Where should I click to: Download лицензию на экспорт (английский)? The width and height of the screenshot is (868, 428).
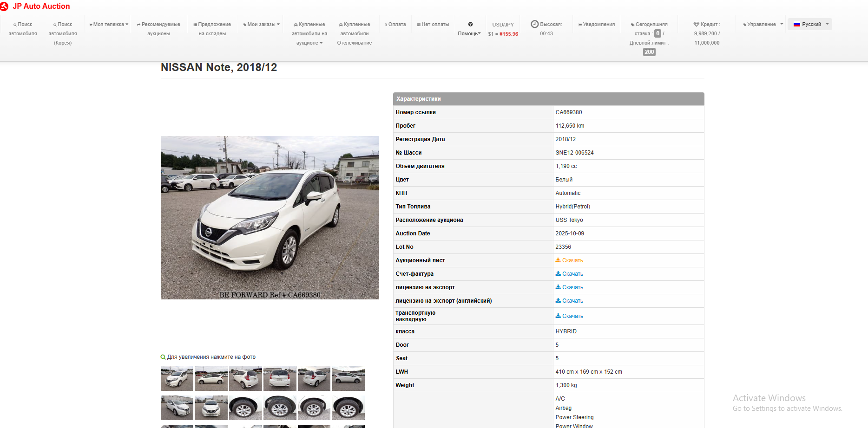(x=569, y=301)
